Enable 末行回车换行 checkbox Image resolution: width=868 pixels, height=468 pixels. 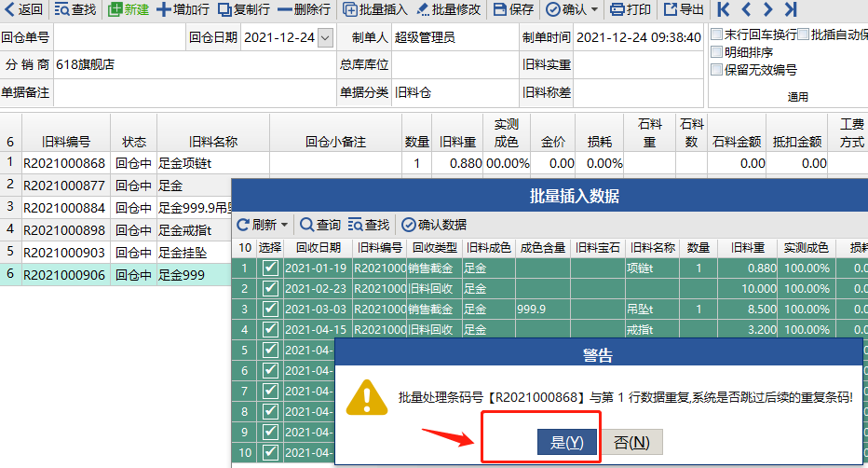(x=716, y=34)
